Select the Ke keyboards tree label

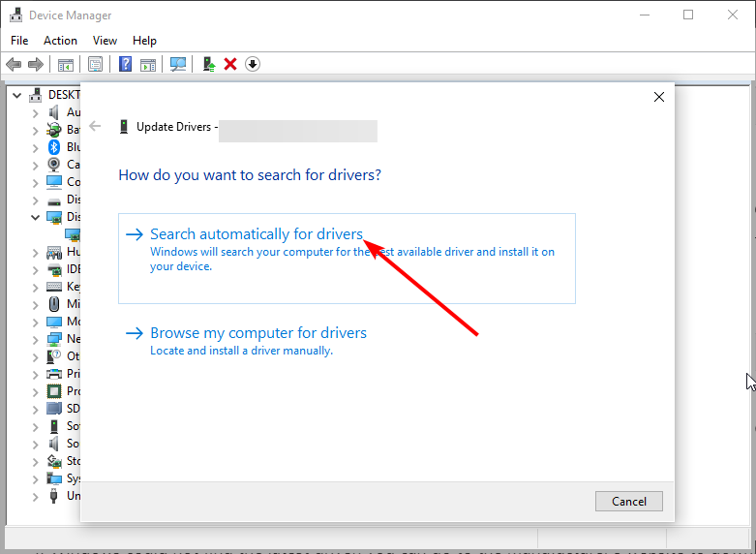coord(74,286)
